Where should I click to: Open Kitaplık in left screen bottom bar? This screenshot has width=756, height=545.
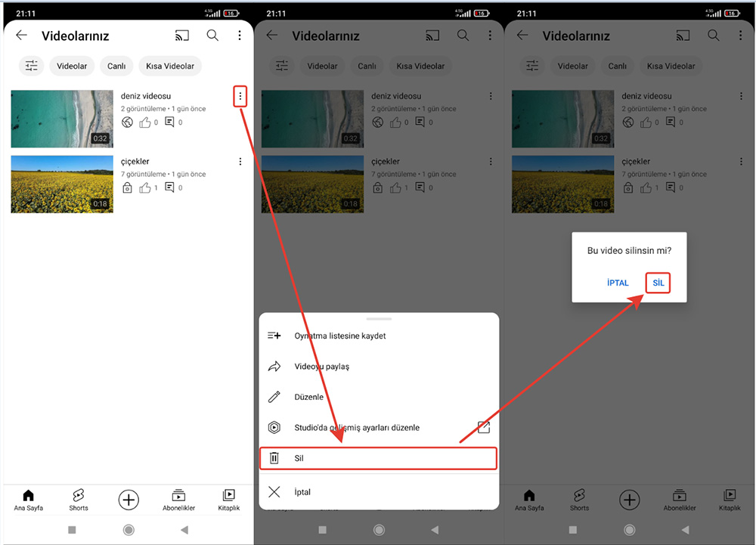click(228, 499)
